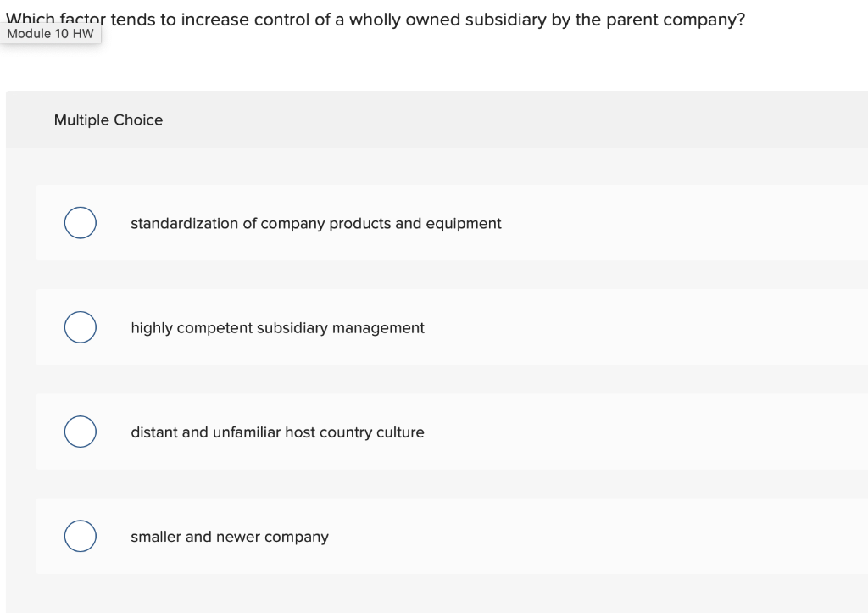Screen dimensions: 868x613
Task: Click the Multiple Choice section header
Action: tap(108, 120)
